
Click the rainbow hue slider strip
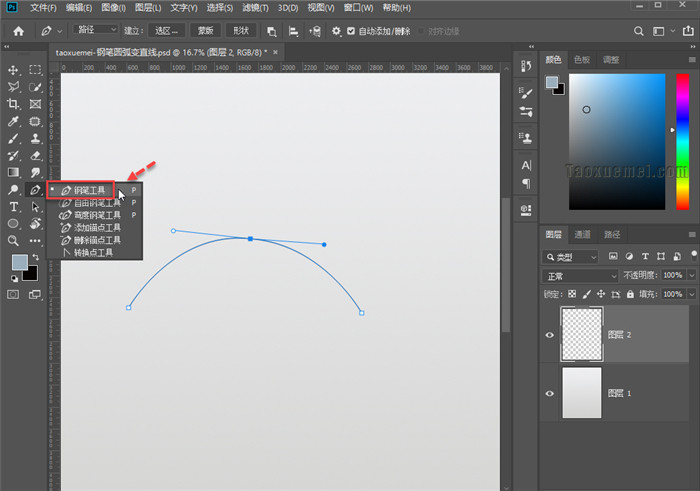click(682, 143)
